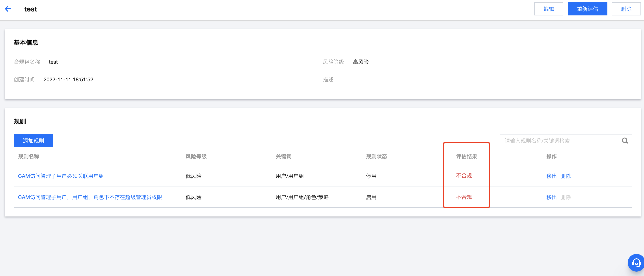Click the back arrow icon
The height and width of the screenshot is (276, 644).
8,9
